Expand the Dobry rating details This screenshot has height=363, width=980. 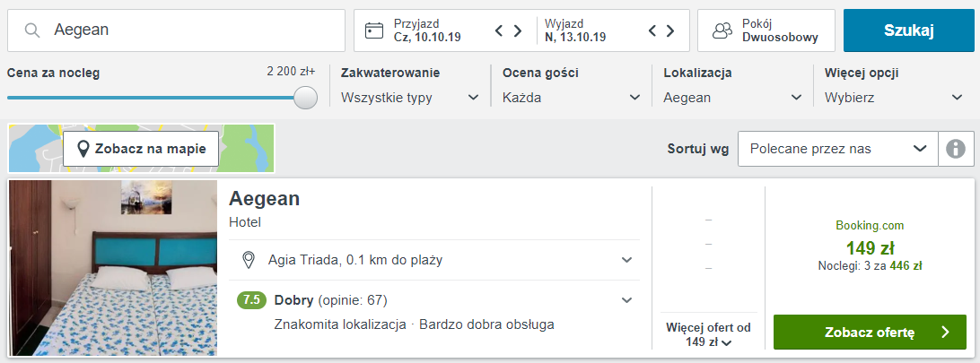pos(627,301)
